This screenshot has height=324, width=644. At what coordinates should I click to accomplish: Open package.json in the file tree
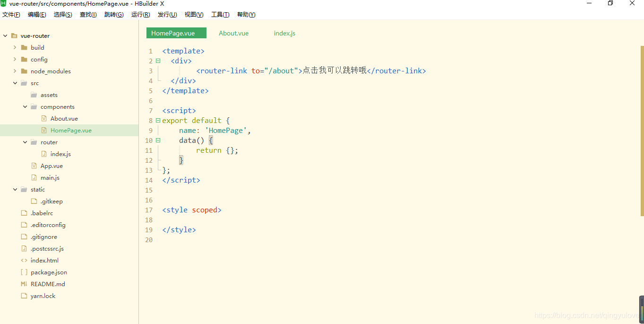tap(49, 272)
